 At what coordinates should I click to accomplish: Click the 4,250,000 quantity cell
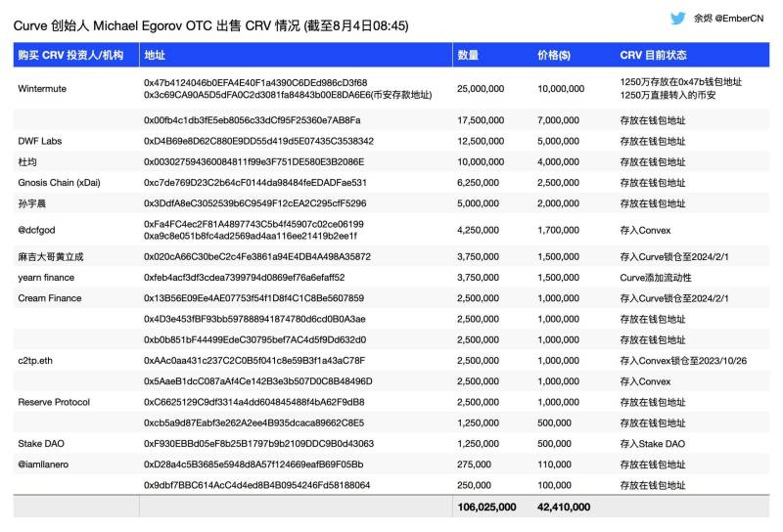click(x=478, y=230)
